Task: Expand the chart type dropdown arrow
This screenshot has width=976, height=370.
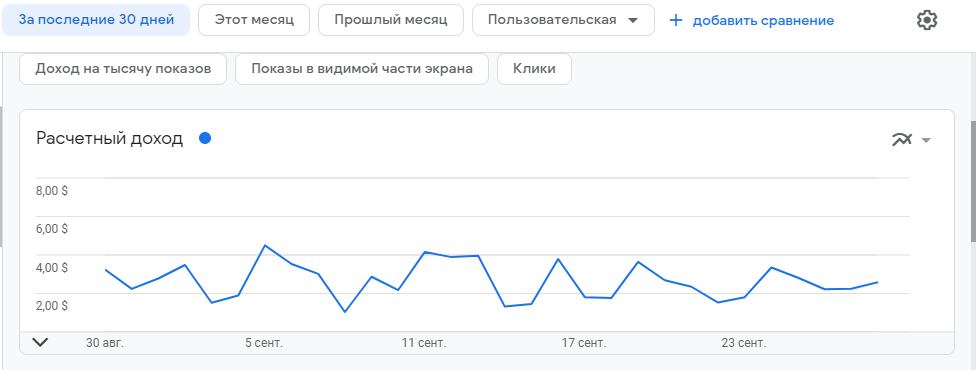Action: tap(926, 140)
